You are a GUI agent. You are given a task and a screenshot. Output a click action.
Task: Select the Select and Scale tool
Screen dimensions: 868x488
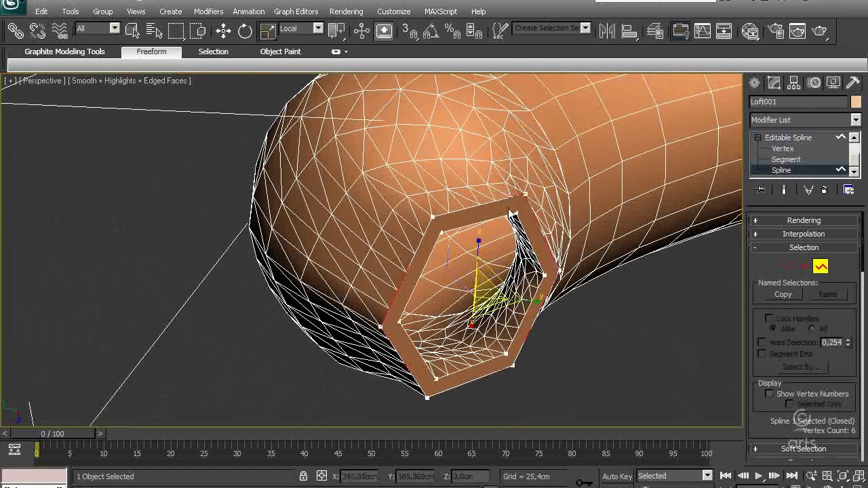pos(267,30)
